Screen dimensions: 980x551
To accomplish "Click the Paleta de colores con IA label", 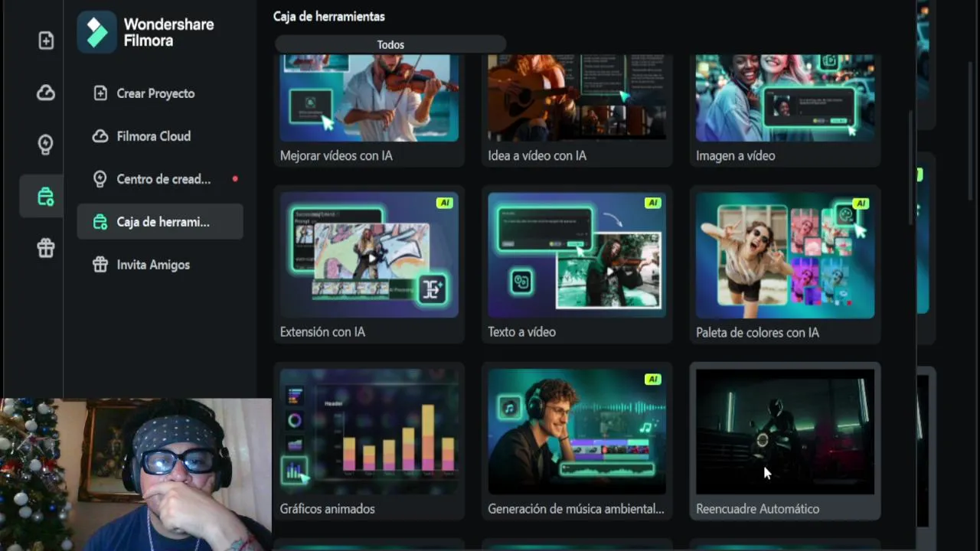I will click(757, 332).
